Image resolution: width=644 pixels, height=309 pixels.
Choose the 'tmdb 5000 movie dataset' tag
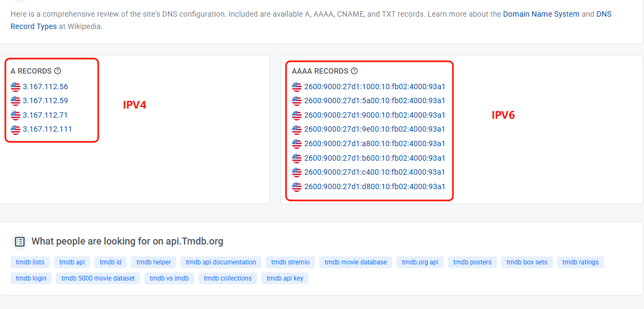[98, 278]
